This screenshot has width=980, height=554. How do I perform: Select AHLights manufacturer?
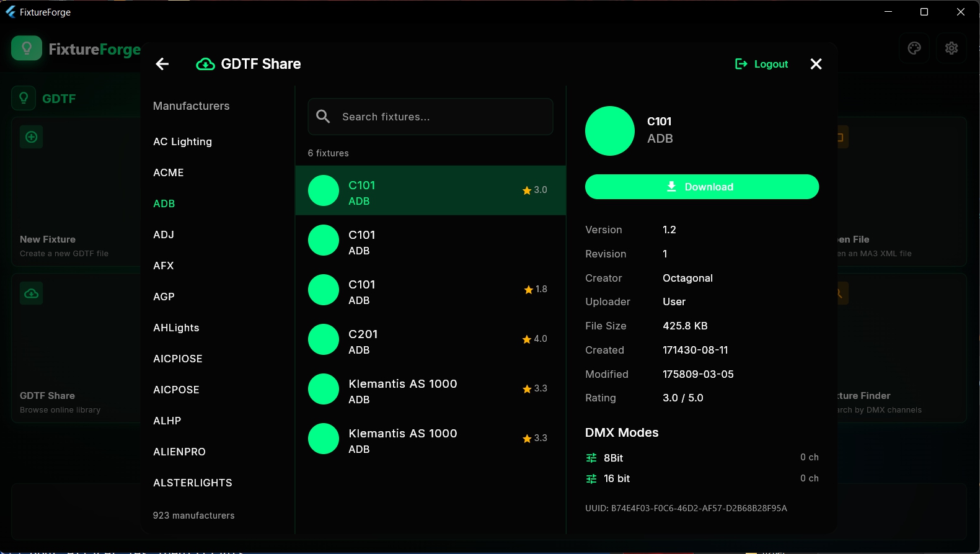tap(176, 328)
